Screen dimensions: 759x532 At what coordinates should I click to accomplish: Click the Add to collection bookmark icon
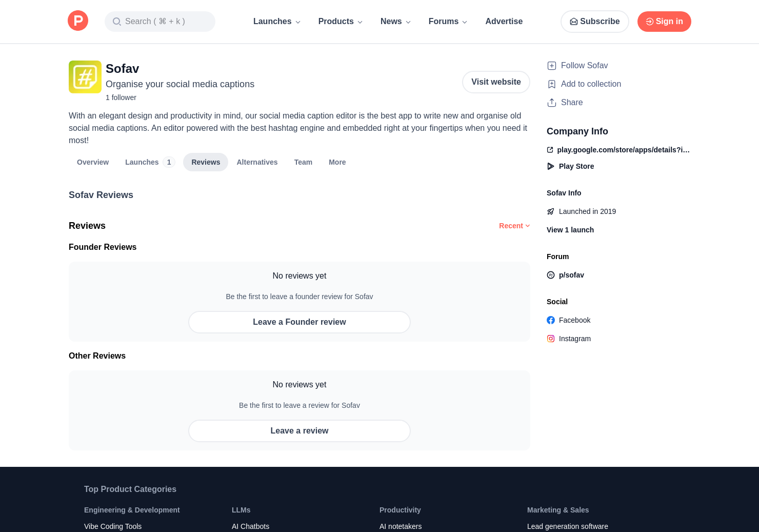pyautogui.click(x=552, y=84)
